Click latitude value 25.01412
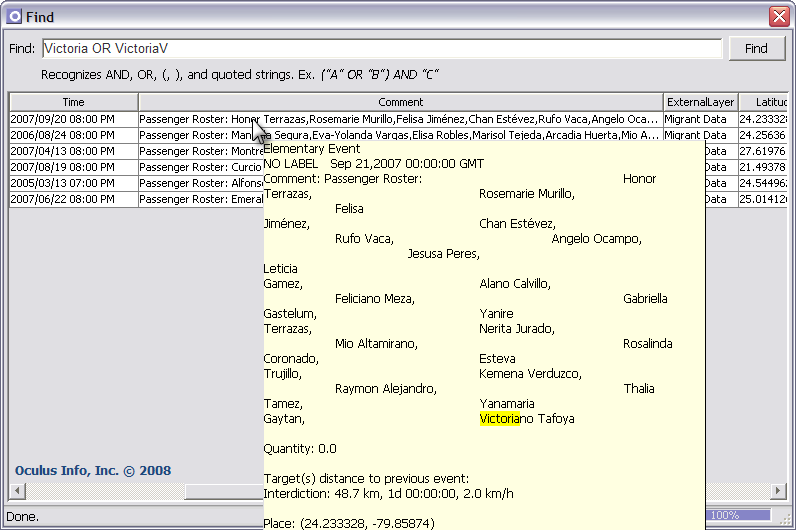796x530 pixels. click(x=763, y=199)
